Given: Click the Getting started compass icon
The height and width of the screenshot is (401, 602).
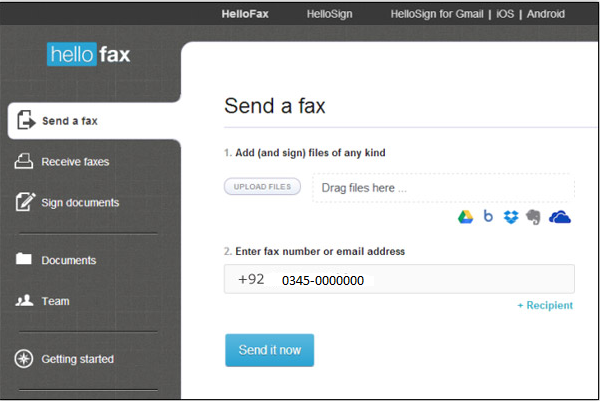Looking at the screenshot, I should 24,359.
